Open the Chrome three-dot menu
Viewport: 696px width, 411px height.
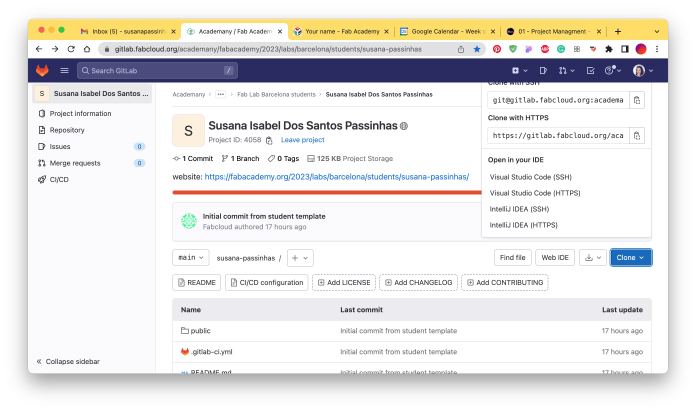pos(656,49)
